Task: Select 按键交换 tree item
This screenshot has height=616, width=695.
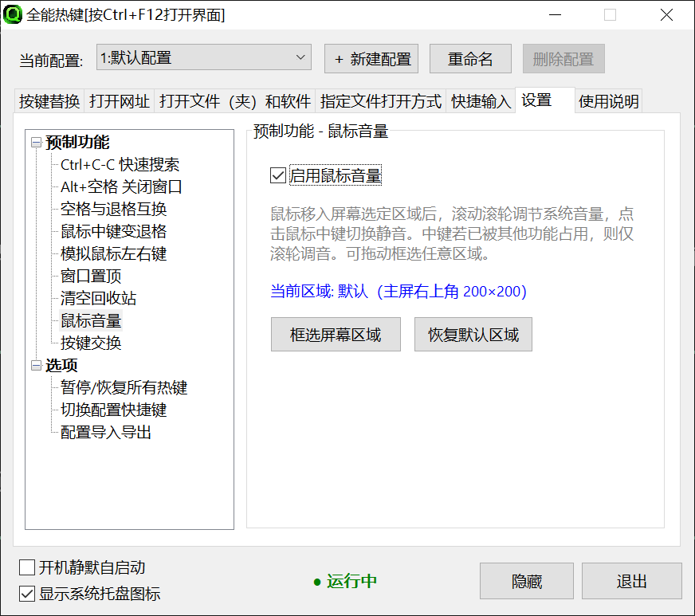Action: (x=91, y=343)
